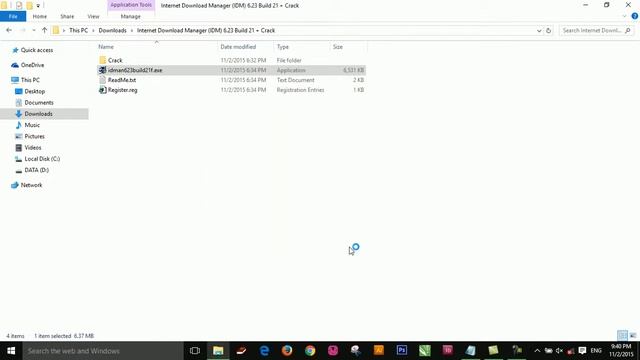This screenshot has width=640, height=360.
Task: Select Downloads in navigation pane
Action: point(38,114)
